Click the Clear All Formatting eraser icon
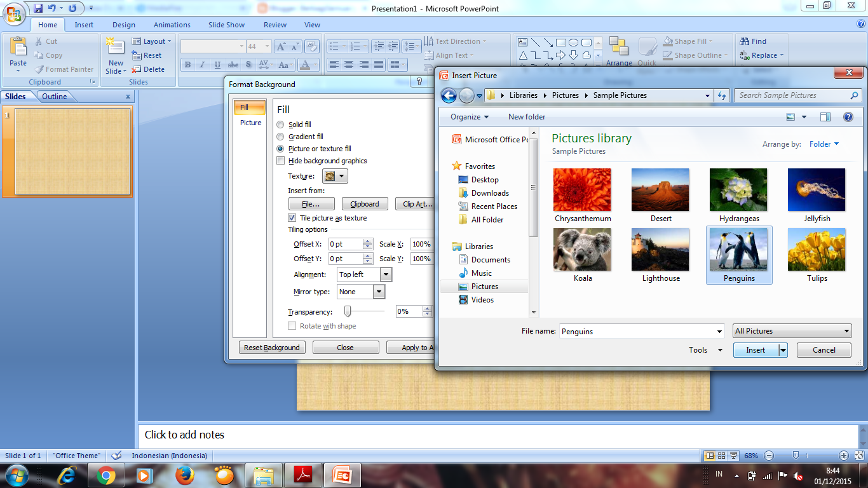Screen dimensions: 868x488 (x=311, y=46)
